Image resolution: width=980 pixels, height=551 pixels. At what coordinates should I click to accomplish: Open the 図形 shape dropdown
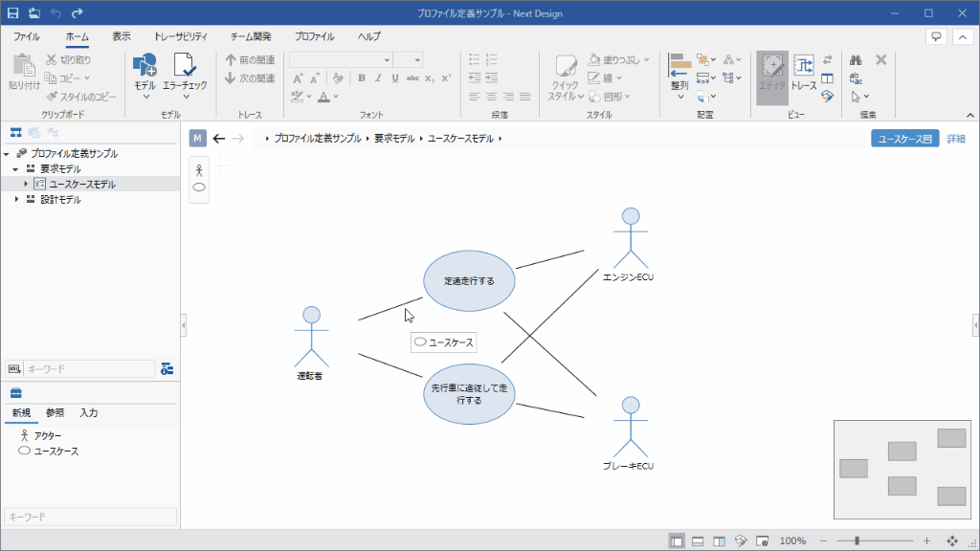coord(610,97)
